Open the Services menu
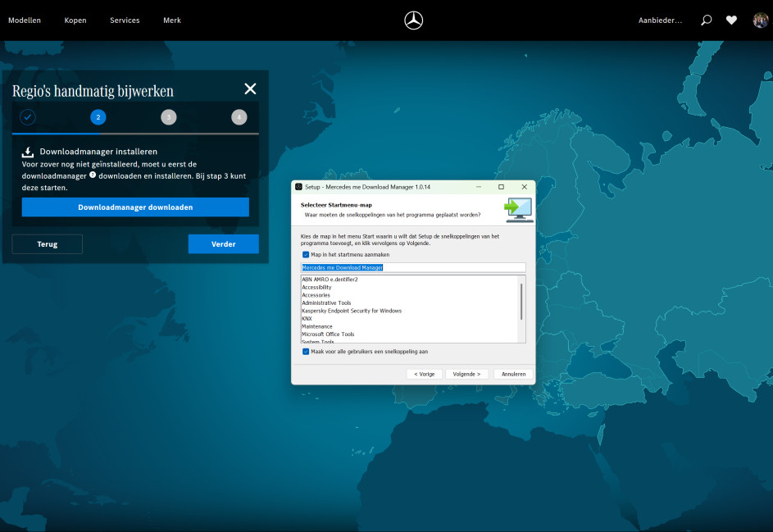The height and width of the screenshot is (532, 773). click(125, 20)
